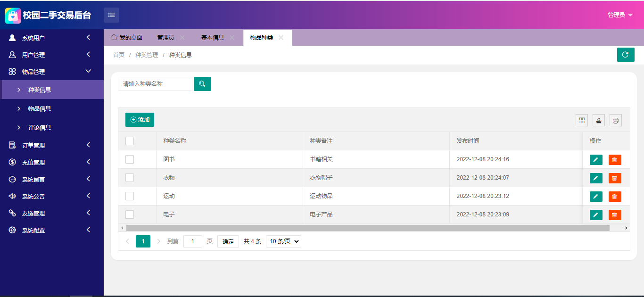Delete the 图书 category row
The height and width of the screenshot is (297, 644).
(x=615, y=160)
